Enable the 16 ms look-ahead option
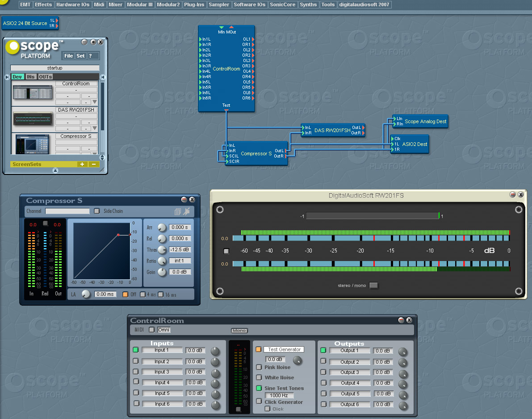This screenshot has height=419, width=532. click(161, 294)
